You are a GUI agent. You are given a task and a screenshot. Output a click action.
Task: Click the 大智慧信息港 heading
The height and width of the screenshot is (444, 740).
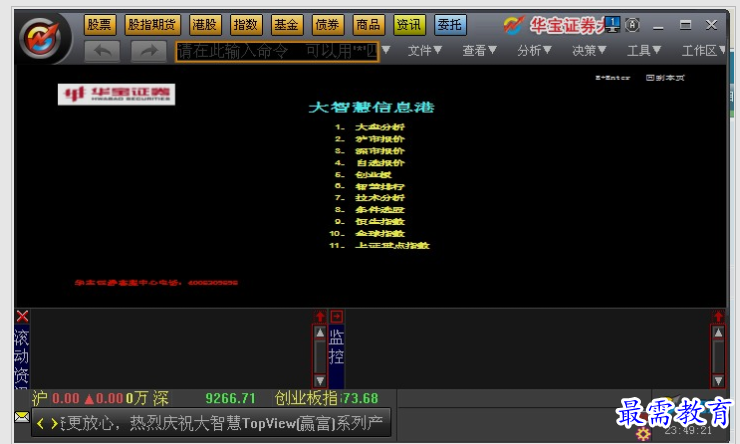[371, 107]
